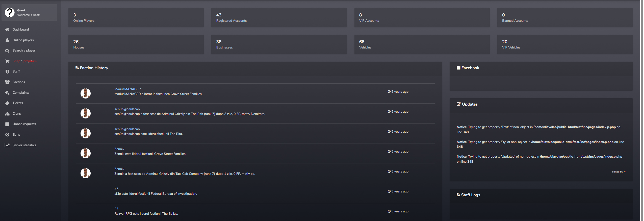The width and height of the screenshot is (644, 221).
Task: Click MariusMANAGER's avatar thumbnail
Action: pos(86,93)
